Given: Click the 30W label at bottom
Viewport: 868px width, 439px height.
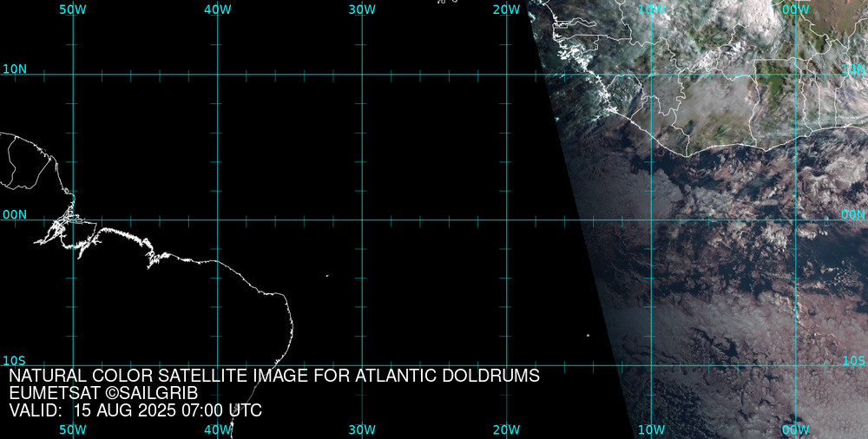Looking at the screenshot, I should click(362, 429).
